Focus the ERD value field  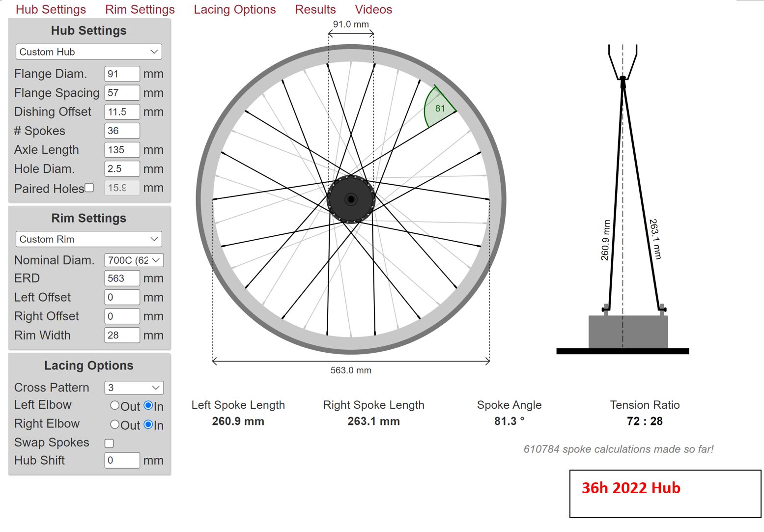click(x=122, y=279)
